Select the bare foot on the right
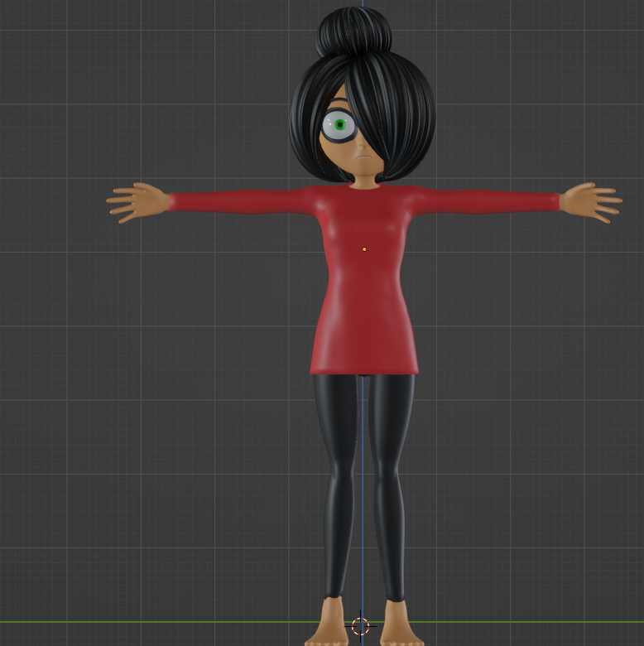The height and width of the screenshot is (646, 644). tap(400, 624)
